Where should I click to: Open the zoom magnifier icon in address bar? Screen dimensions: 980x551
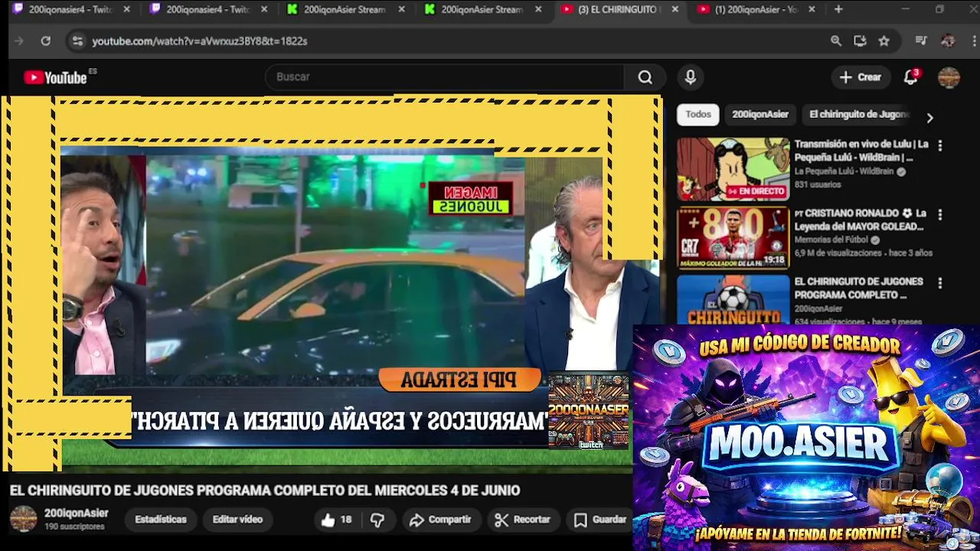coord(836,41)
